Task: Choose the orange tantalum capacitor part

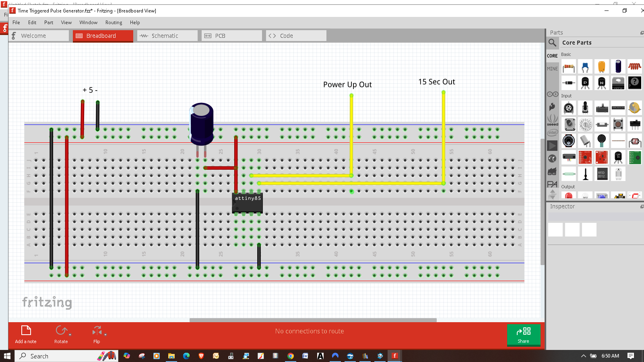Action: click(602, 67)
